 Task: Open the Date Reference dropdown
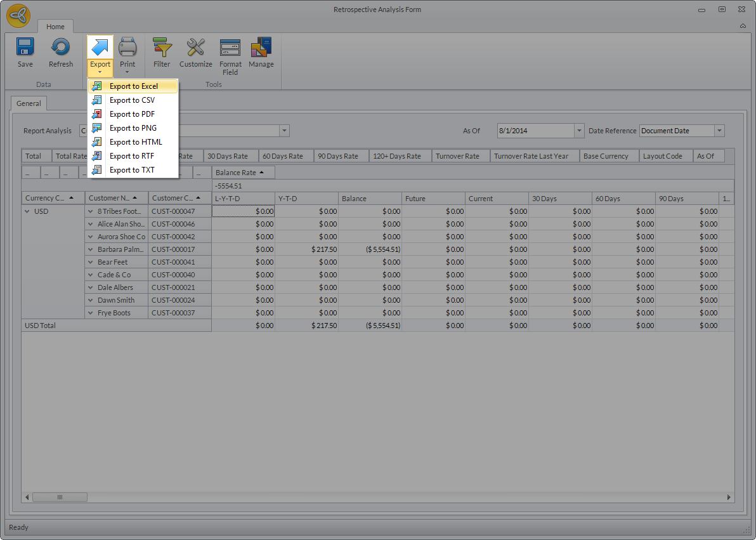pos(719,131)
